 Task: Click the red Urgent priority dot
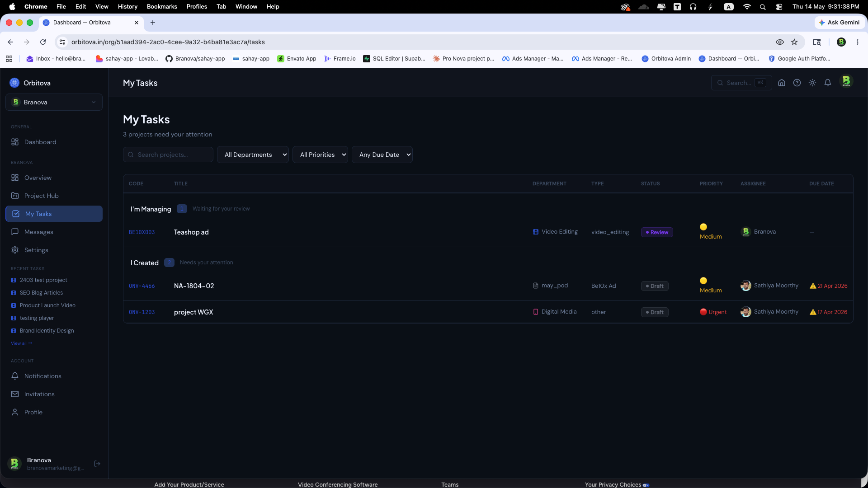(703, 312)
